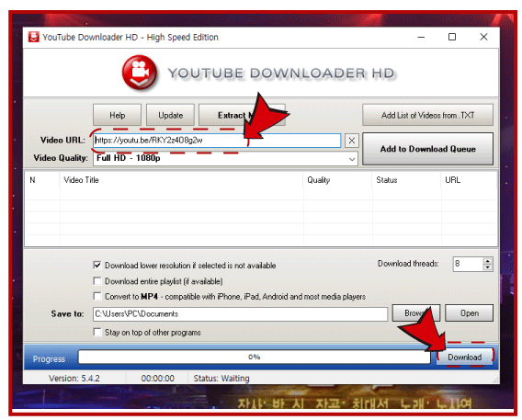Click the Status: Waiting text
522x420 pixels.
pos(221,379)
